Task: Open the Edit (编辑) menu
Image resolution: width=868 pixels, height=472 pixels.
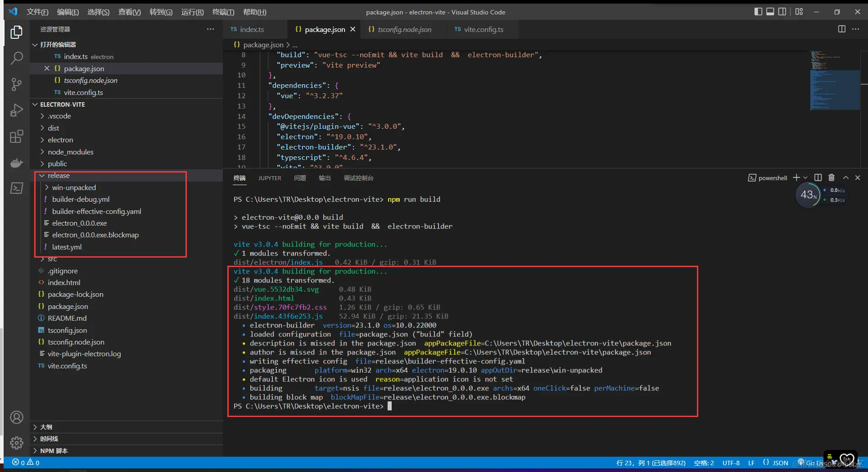Action: [68, 12]
